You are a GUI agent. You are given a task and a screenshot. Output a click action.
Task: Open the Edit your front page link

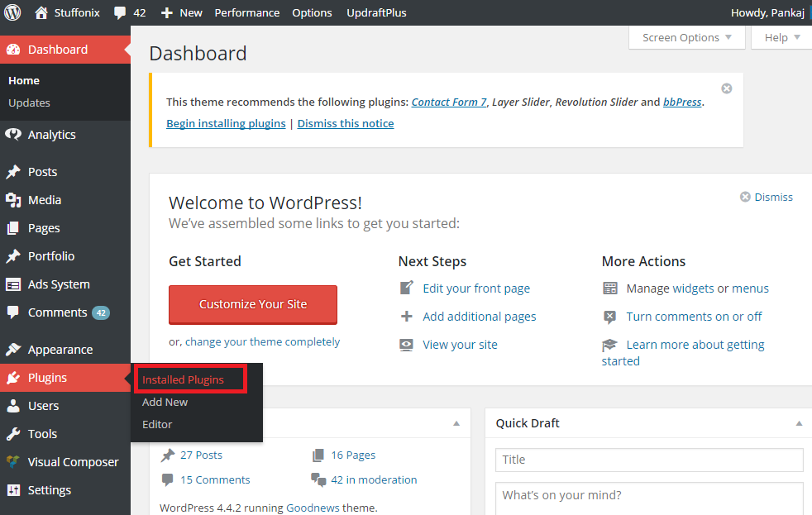[x=476, y=288]
